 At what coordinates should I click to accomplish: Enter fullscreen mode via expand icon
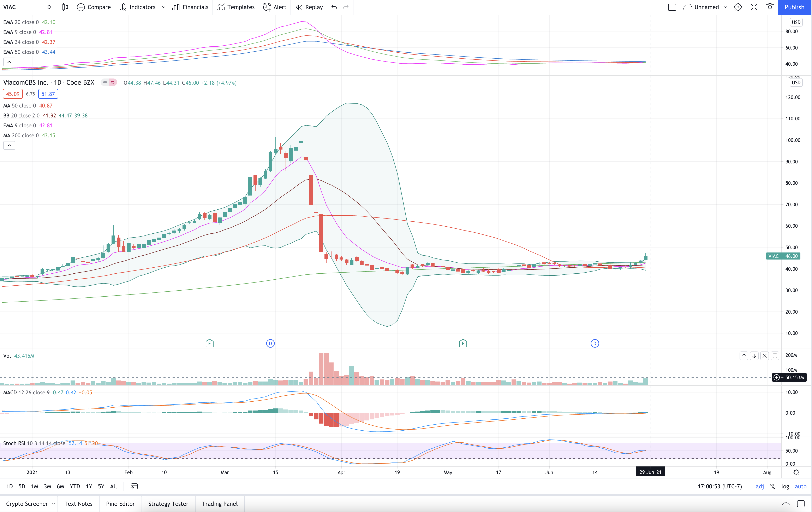coord(754,7)
